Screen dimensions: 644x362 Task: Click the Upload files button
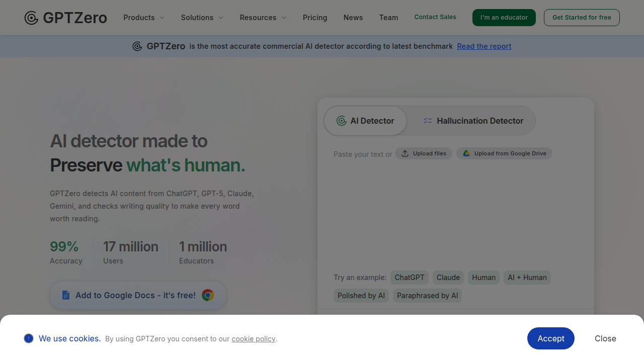[x=424, y=153]
